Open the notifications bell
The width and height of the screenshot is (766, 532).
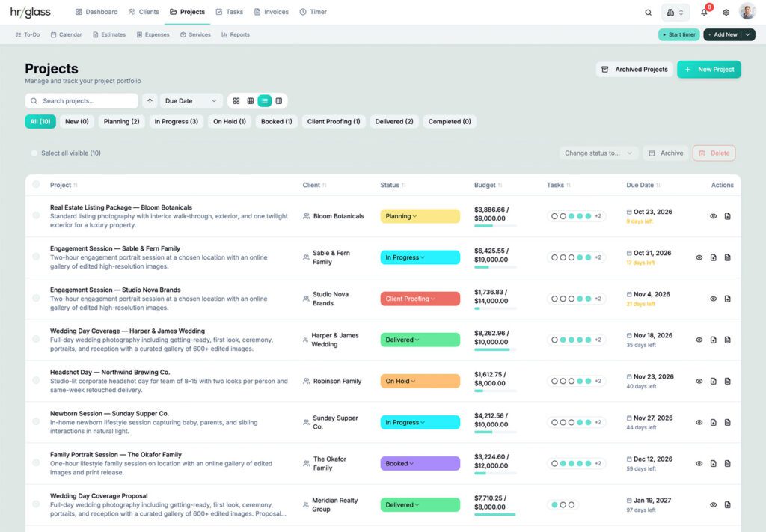click(x=704, y=13)
